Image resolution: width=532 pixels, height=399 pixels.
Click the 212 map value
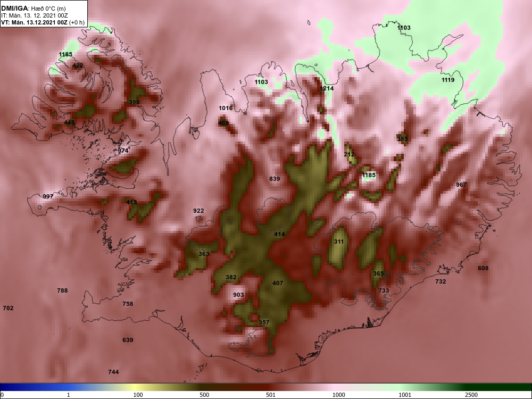349,154
